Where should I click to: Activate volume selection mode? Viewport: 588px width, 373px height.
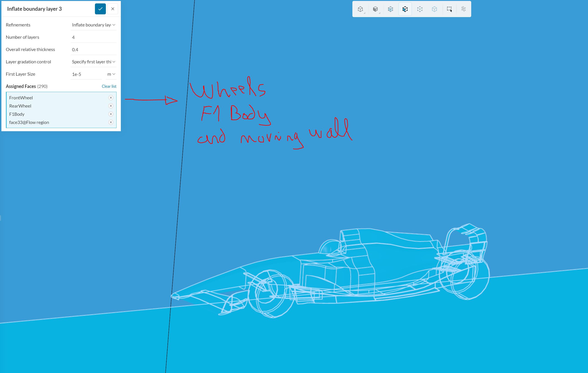[390, 9]
